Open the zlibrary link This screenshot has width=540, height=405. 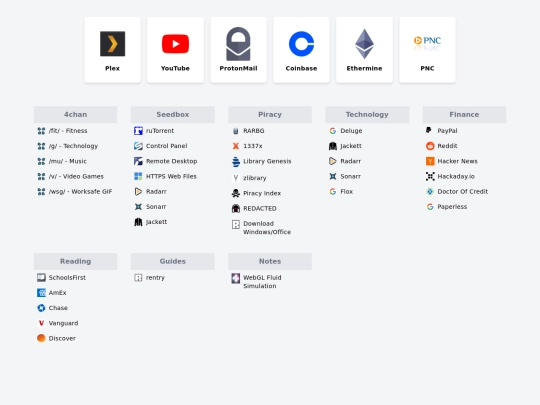pos(255,178)
